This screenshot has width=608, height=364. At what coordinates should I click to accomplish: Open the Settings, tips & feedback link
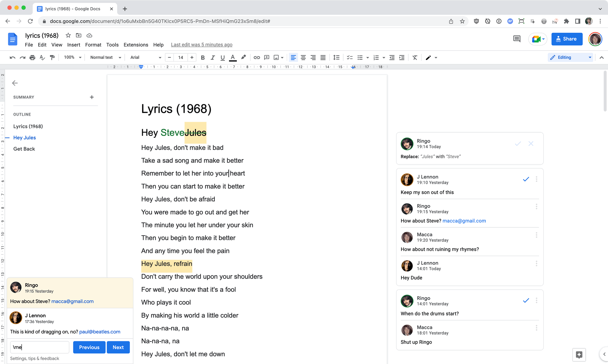[34, 358]
